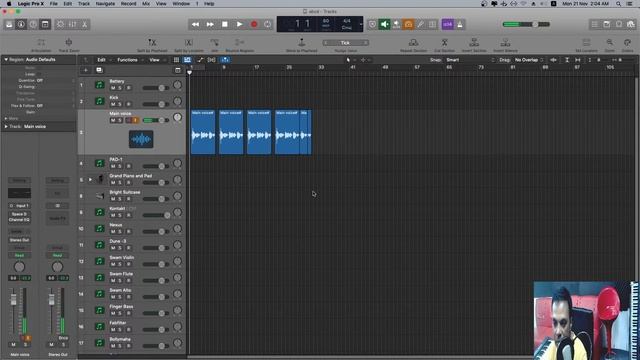The image size is (640, 360).
Task: Open the Navigate menu
Action: (x=105, y=4)
